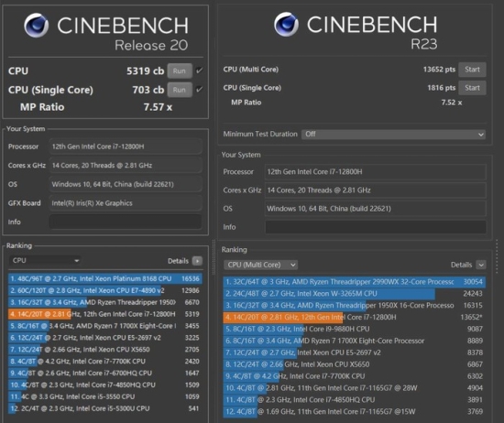Select R23 ranking row i7-1165G7 @15W 3769
Viewport: 504px width, 423px height.
click(355, 412)
